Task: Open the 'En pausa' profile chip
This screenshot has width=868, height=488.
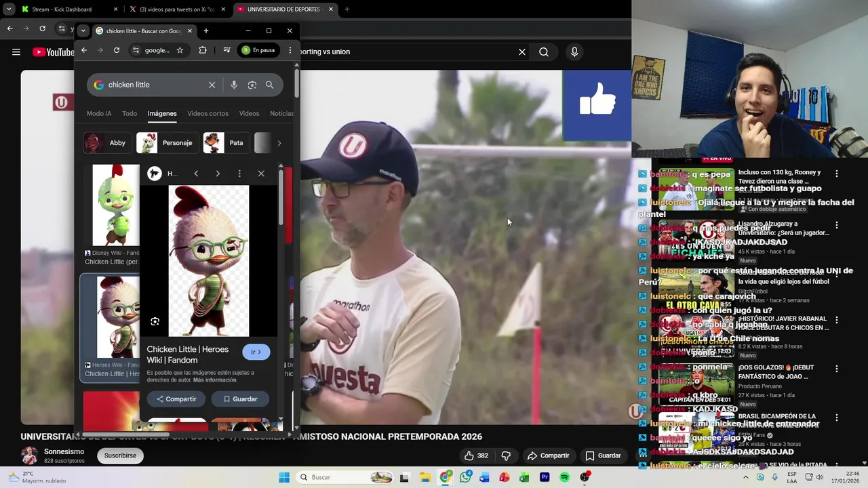Action: [x=259, y=50]
